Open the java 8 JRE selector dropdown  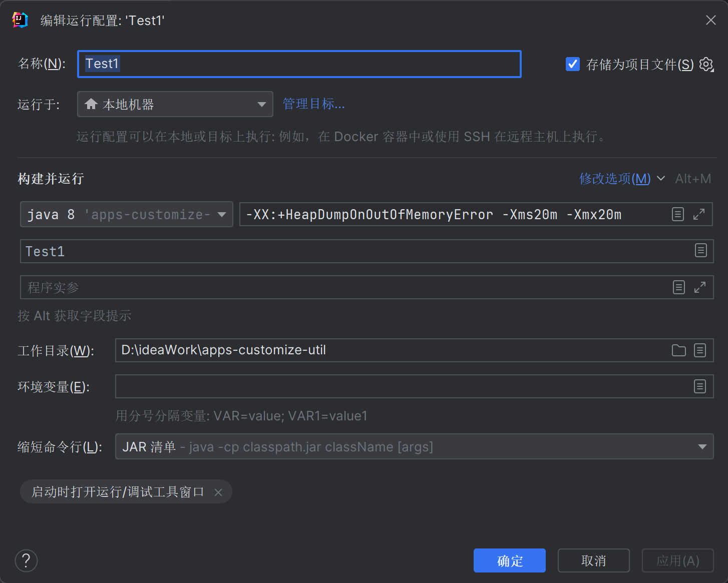tap(127, 214)
